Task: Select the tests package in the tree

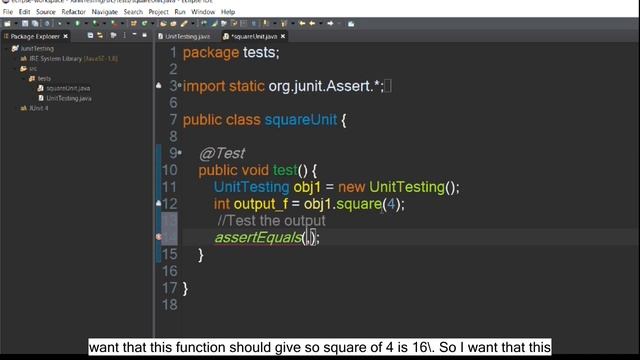Action: coord(40,78)
